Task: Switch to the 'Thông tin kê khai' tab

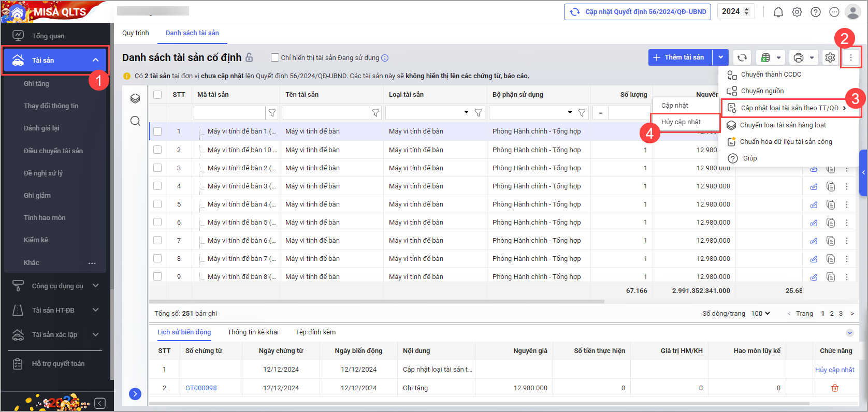Action: pos(253,332)
